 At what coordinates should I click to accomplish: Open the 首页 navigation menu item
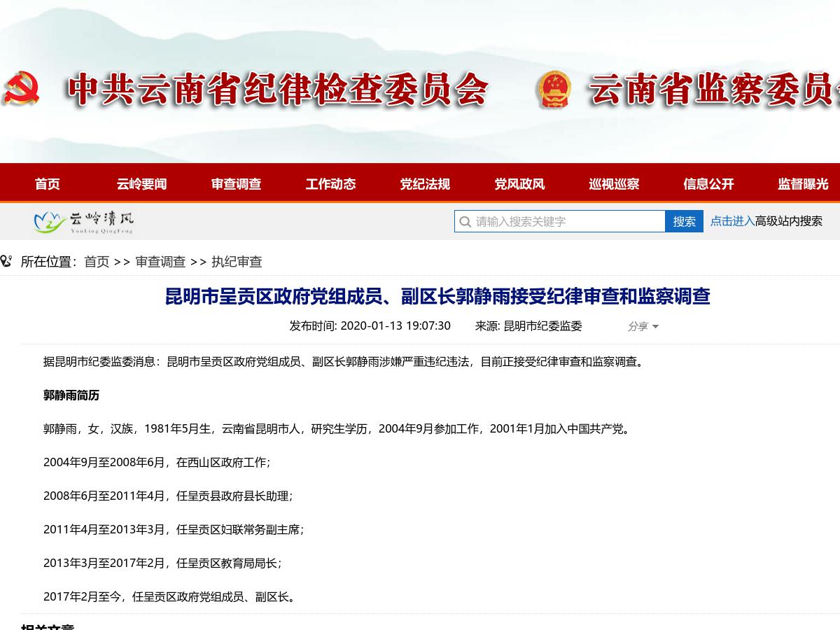click(x=48, y=184)
